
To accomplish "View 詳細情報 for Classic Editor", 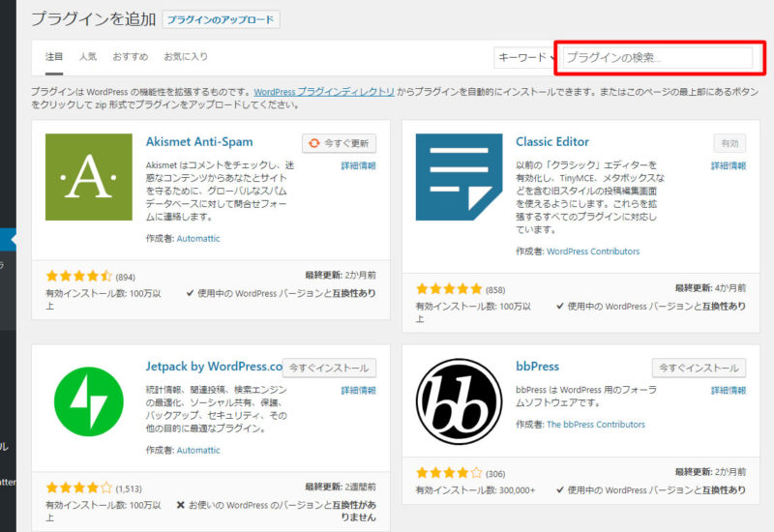I will 729,165.
